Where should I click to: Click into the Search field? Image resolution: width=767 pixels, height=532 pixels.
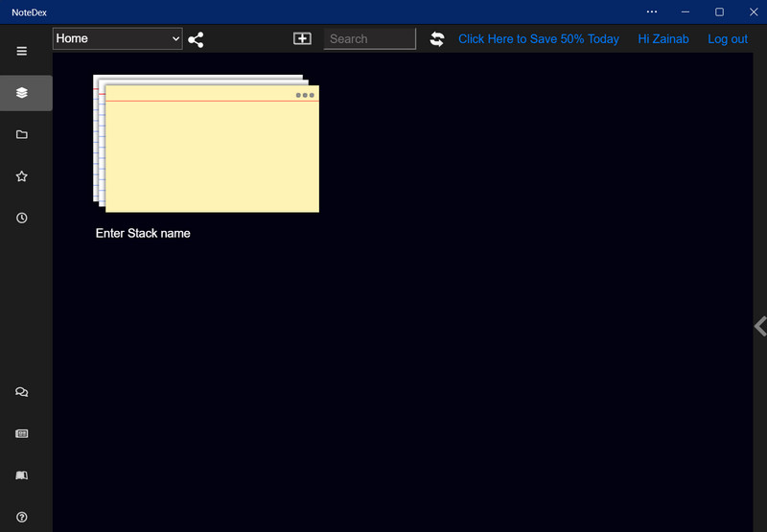(370, 38)
